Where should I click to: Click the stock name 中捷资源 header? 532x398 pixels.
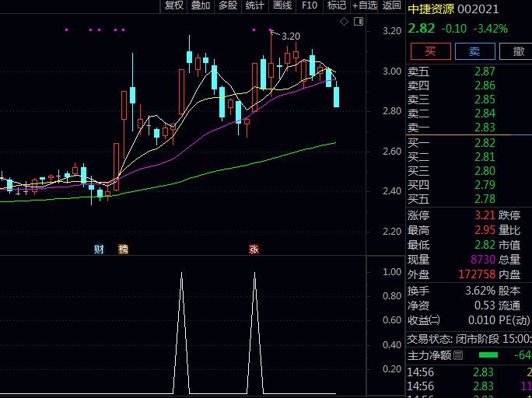point(432,9)
